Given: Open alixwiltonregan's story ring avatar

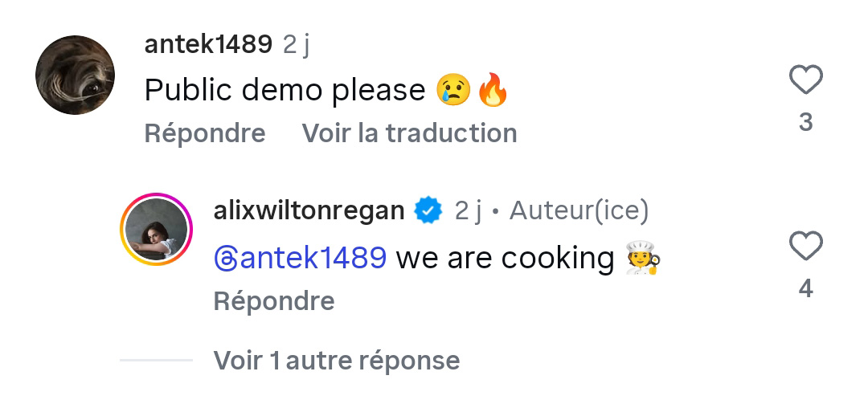Looking at the screenshot, I should [156, 229].
